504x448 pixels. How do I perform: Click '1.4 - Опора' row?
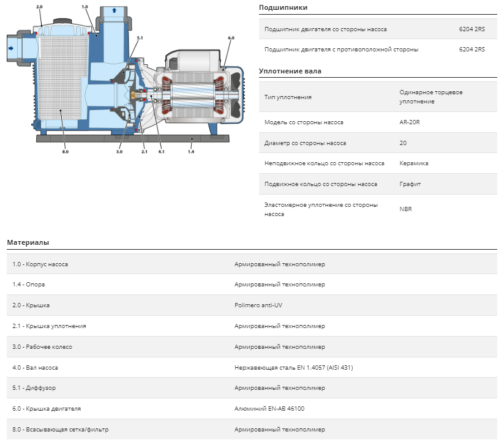(252, 285)
